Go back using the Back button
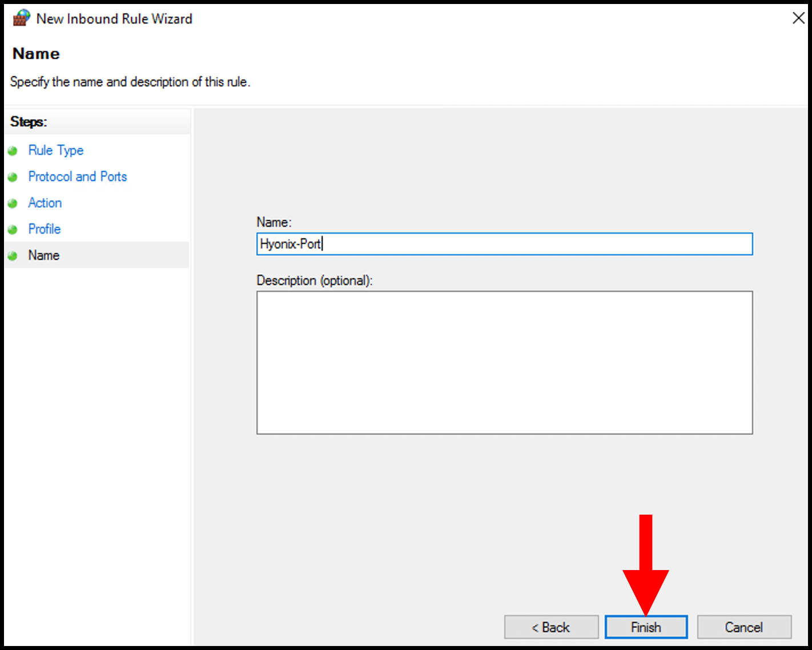Viewport: 812px width, 650px height. coord(550,627)
